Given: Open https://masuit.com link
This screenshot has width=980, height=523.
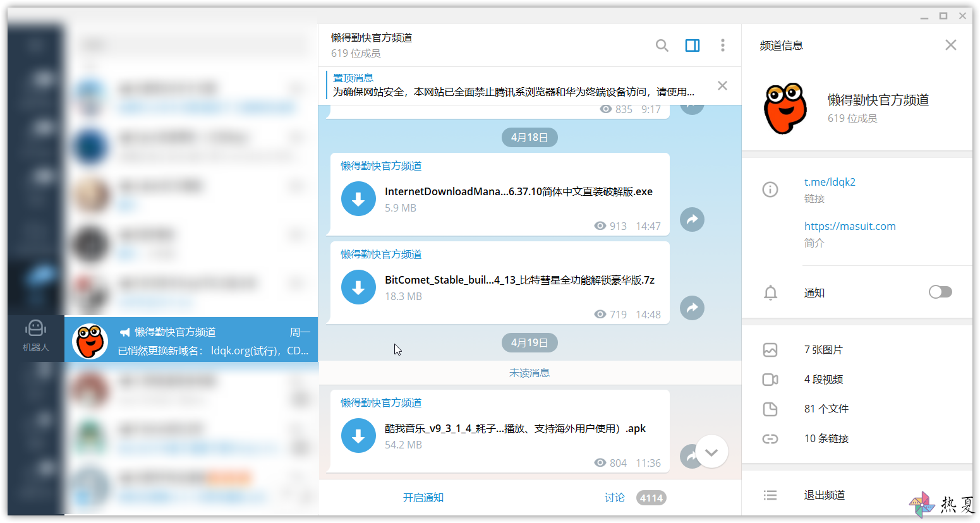Looking at the screenshot, I should [x=850, y=226].
